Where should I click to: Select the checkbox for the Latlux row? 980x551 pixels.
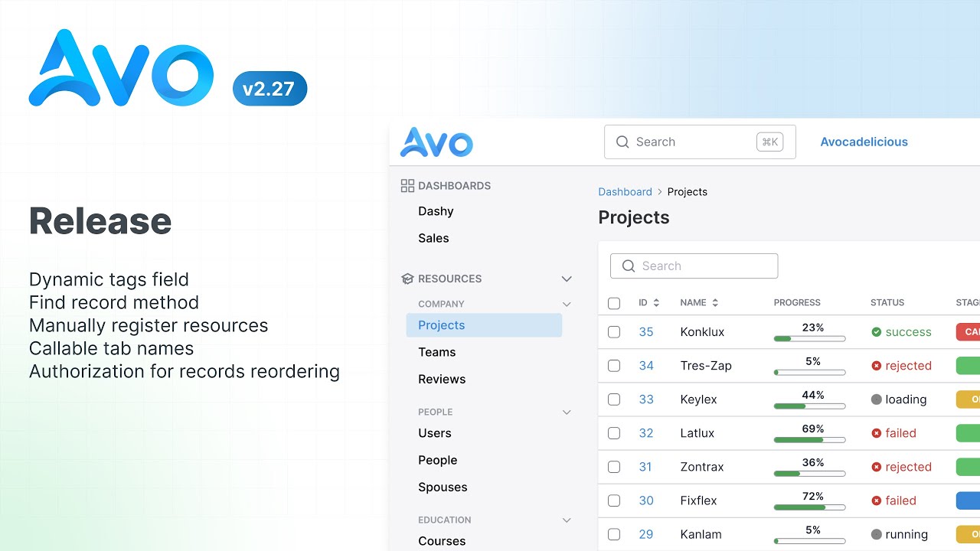614,433
